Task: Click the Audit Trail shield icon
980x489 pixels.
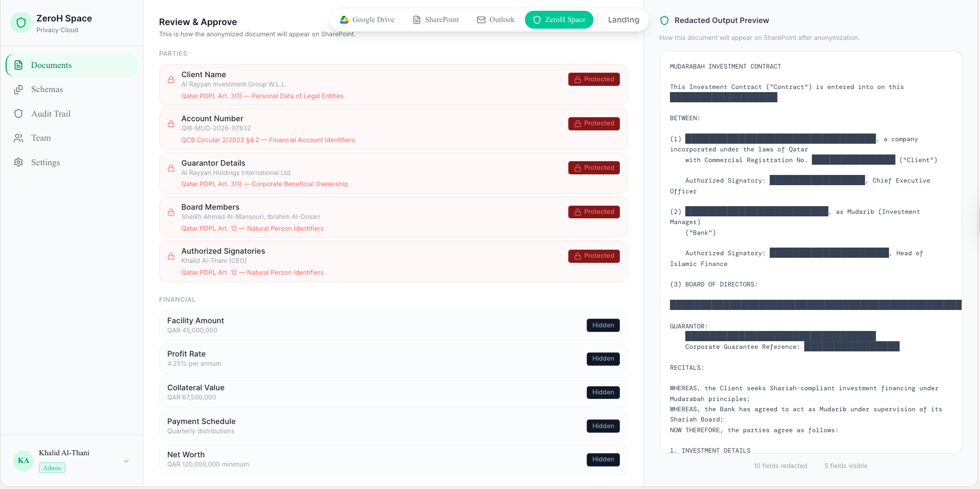Action: tap(18, 114)
